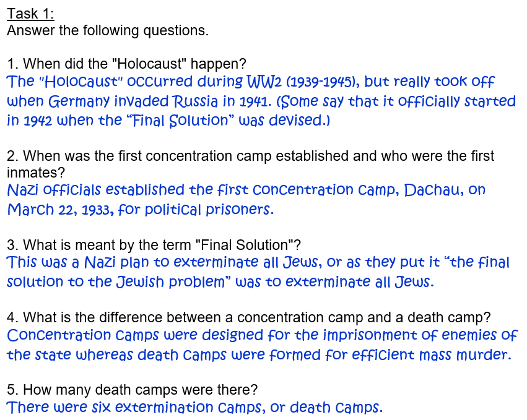Click question 2 about the first concentration camp

point(250,155)
